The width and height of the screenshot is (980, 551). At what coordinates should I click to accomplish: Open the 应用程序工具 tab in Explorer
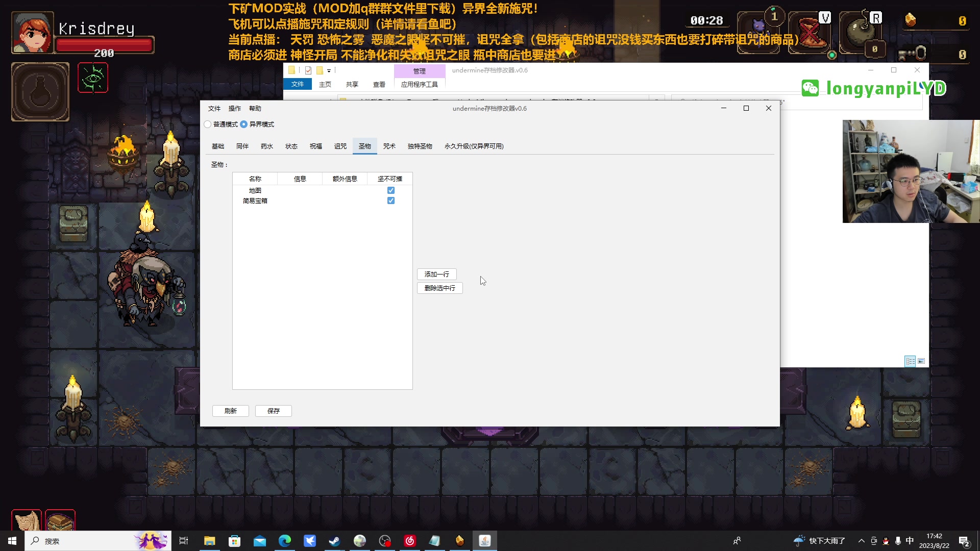(x=420, y=85)
